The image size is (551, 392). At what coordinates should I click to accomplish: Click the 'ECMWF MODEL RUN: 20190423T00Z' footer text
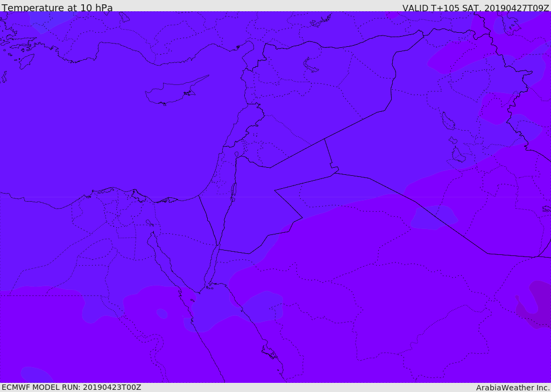tap(72, 387)
